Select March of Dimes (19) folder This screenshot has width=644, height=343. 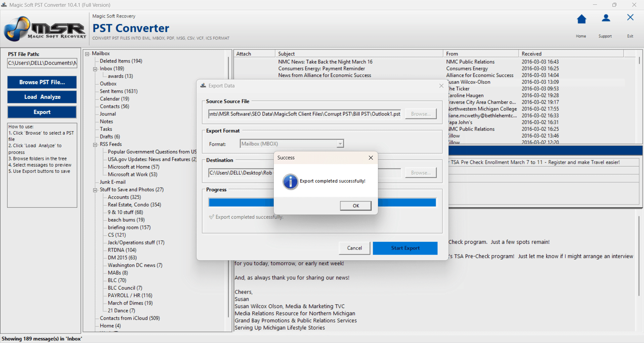pos(130,303)
